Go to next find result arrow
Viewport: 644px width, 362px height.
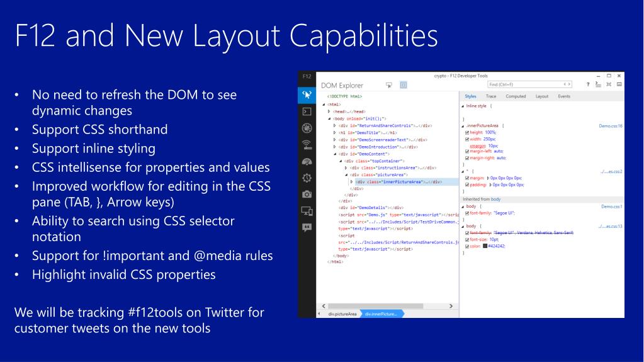pyautogui.click(x=569, y=84)
